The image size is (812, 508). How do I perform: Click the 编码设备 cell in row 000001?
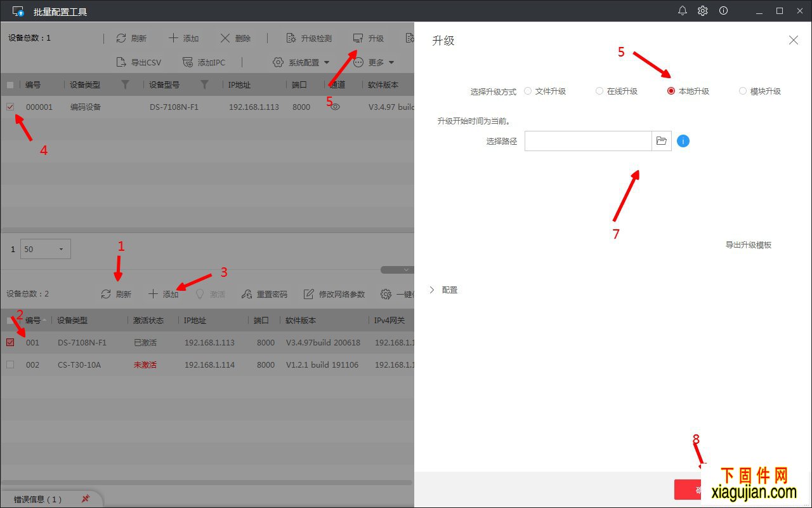pos(86,107)
